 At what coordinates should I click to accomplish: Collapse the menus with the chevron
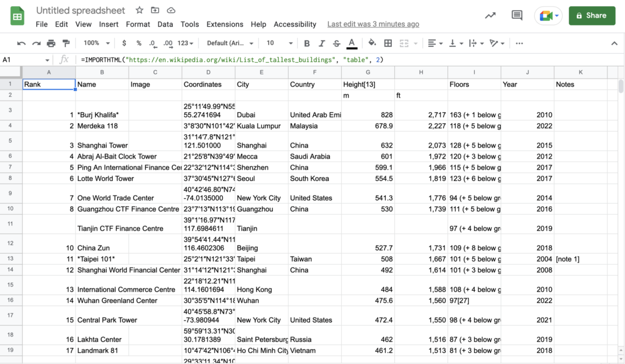coord(614,43)
